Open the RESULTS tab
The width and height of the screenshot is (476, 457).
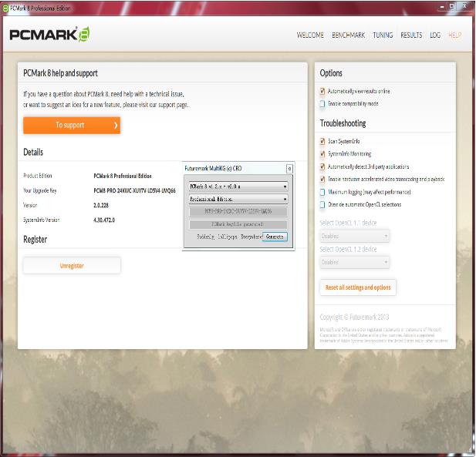411,35
